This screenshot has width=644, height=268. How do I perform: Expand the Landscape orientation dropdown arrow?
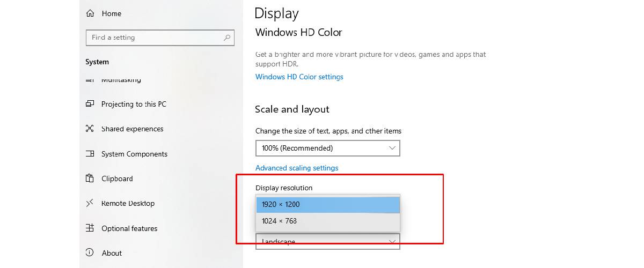point(392,242)
